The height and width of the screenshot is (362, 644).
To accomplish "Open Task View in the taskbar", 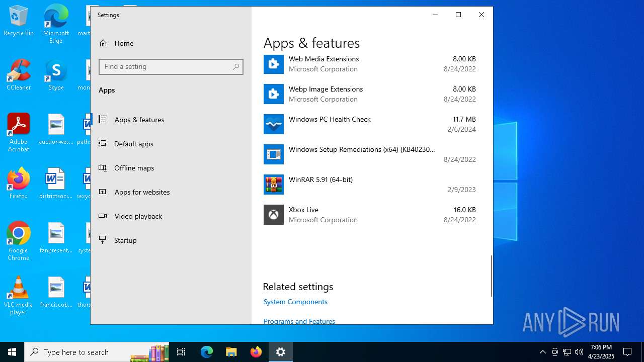I will (181, 352).
